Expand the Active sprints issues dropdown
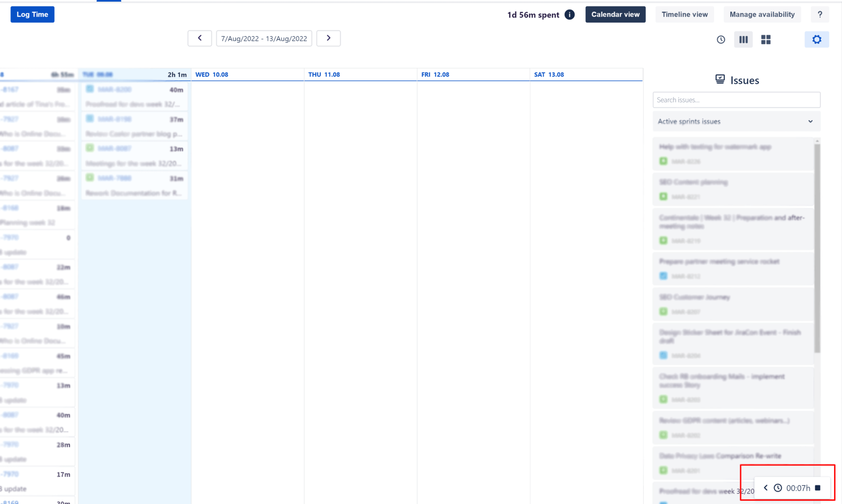 810,121
